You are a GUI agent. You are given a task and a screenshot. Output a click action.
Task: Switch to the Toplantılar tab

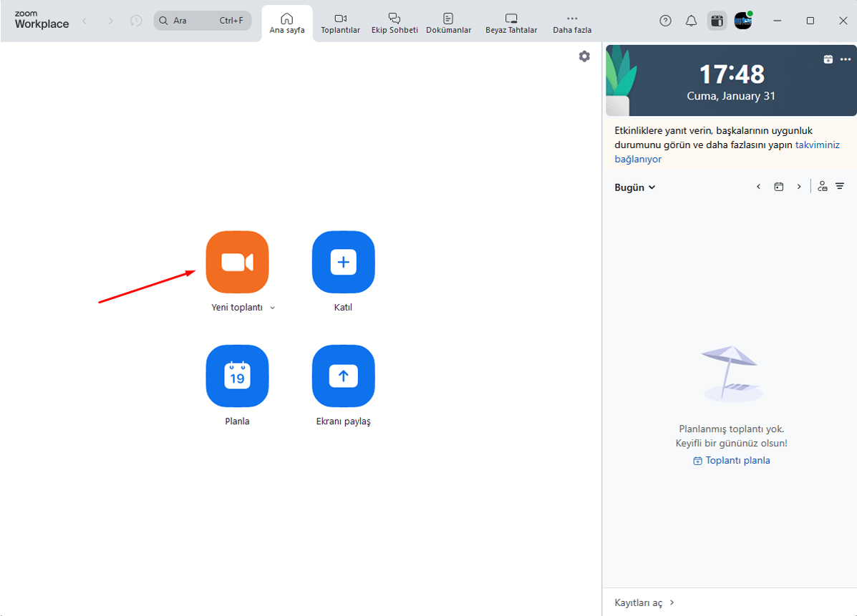pyautogui.click(x=340, y=23)
